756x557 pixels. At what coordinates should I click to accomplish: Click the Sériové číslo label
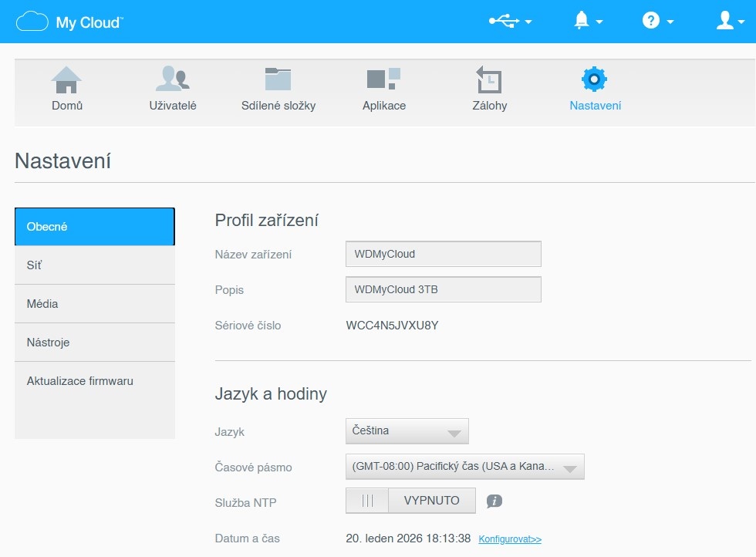tap(248, 326)
